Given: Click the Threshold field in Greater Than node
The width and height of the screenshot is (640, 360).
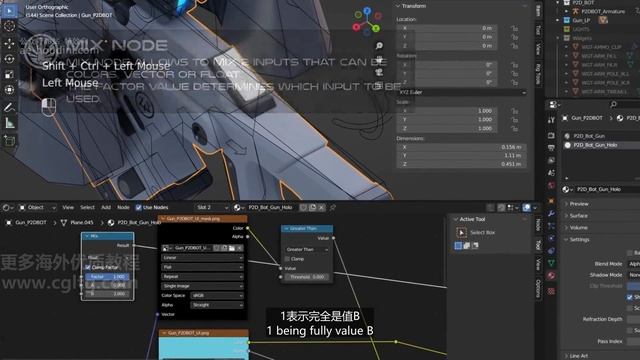Looking at the screenshot, I should pos(307,277).
